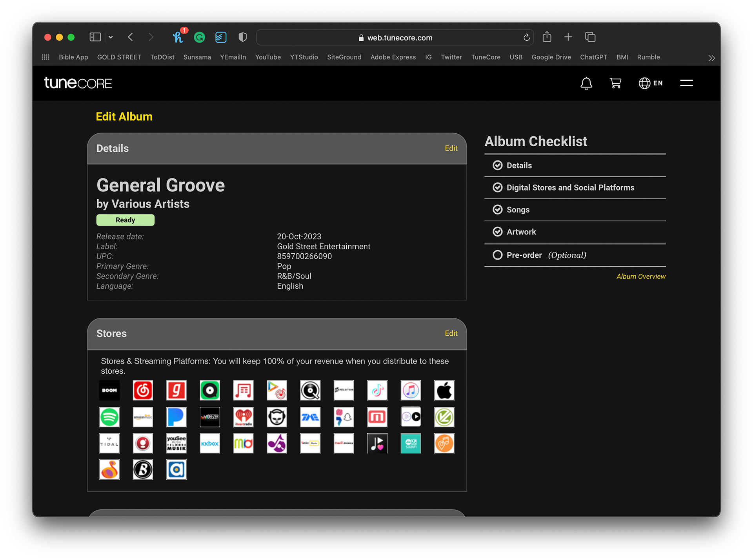Select the iHeartRadio store icon
Viewport: 753px width, 560px height.
tap(244, 417)
